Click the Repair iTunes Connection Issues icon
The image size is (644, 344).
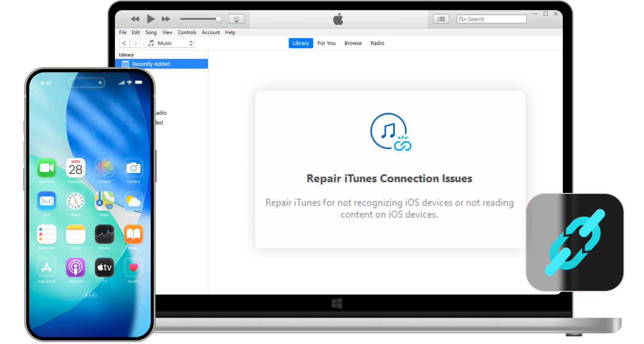[390, 131]
